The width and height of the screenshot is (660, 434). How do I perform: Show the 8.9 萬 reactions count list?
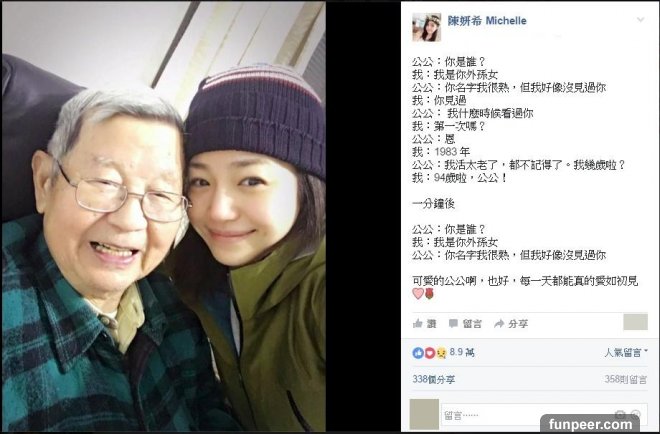click(462, 352)
